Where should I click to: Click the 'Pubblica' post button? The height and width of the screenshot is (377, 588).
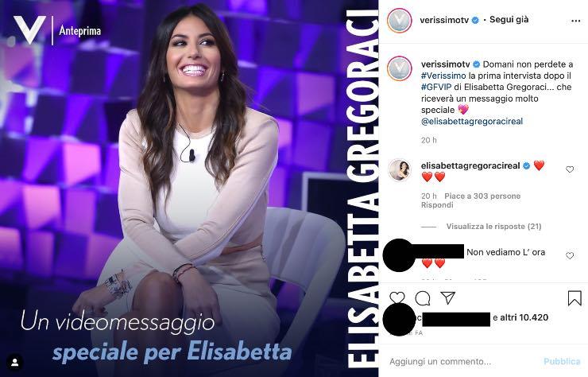pos(562,362)
